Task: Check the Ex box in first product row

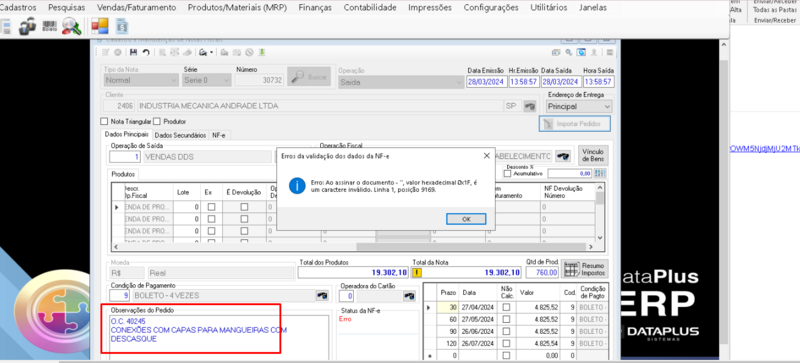Action: pyautogui.click(x=211, y=207)
